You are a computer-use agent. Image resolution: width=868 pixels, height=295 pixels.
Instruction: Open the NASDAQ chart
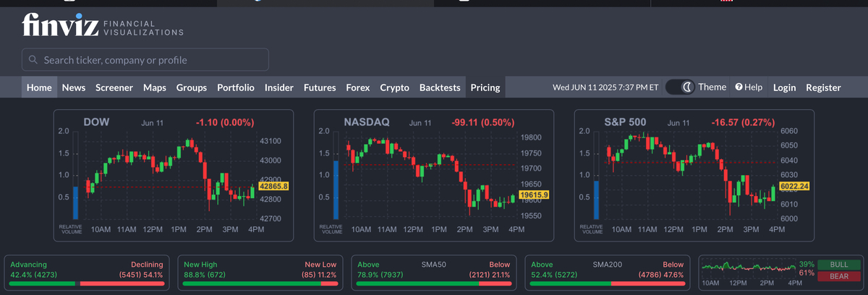(x=434, y=176)
